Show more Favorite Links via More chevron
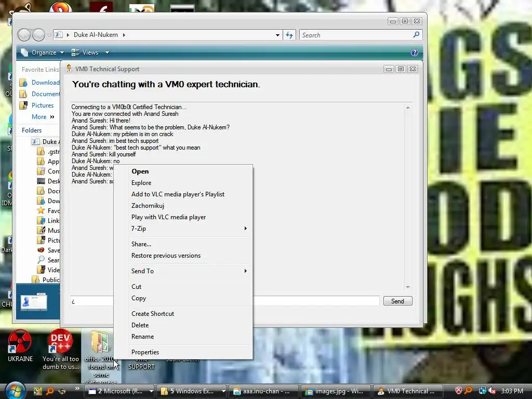 coord(52,117)
